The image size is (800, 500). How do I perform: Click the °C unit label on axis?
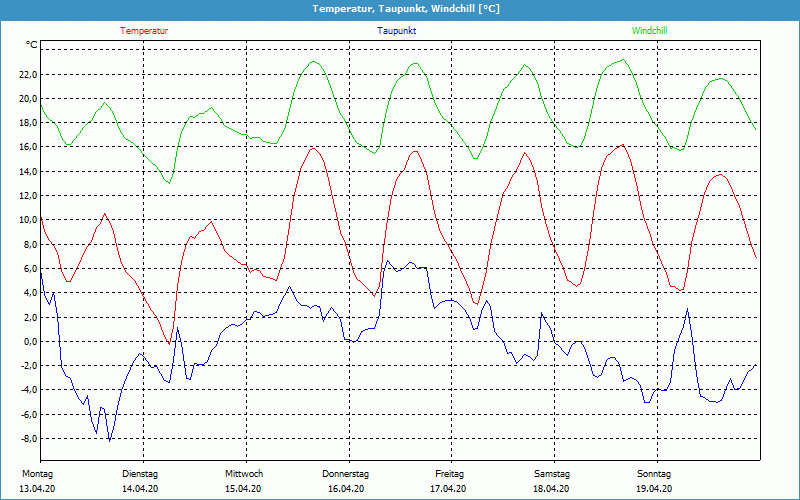point(32,45)
